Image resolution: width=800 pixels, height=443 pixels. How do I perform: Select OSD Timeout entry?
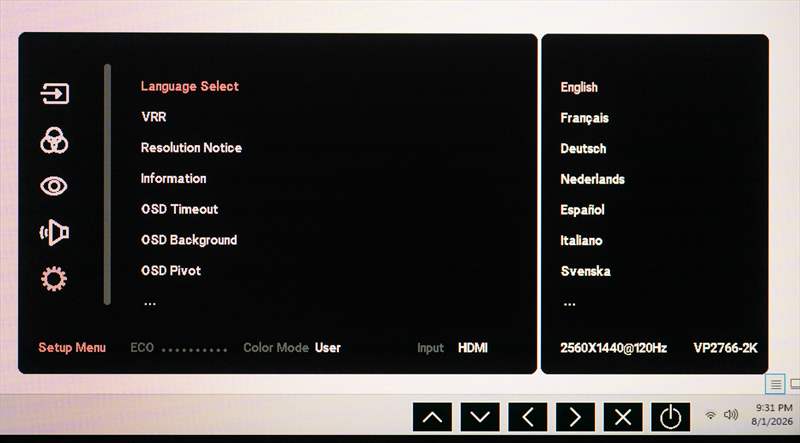[x=180, y=209]
